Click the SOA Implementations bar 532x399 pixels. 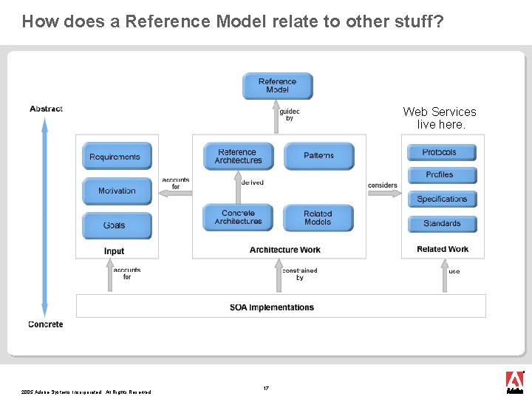[281, 306]
